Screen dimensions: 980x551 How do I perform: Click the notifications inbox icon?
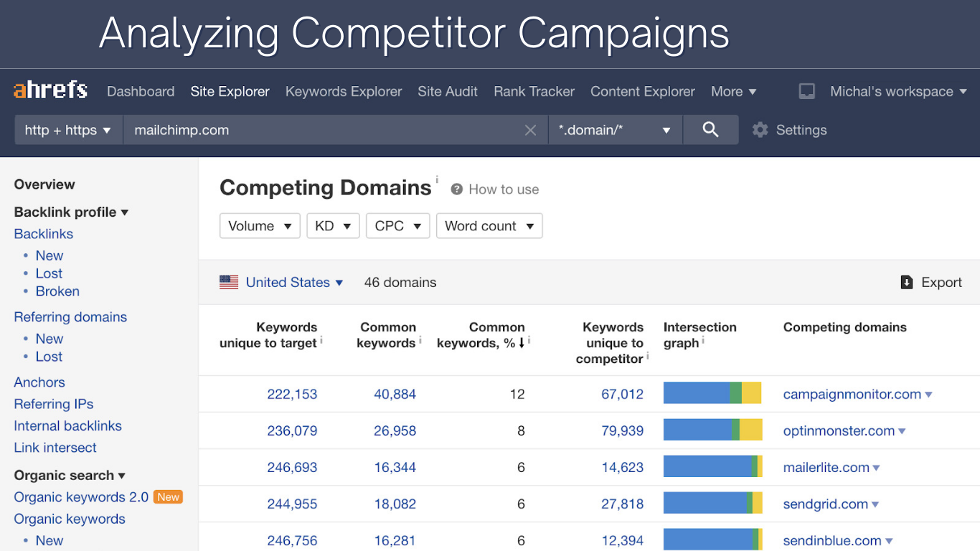[x=807, y=91]
